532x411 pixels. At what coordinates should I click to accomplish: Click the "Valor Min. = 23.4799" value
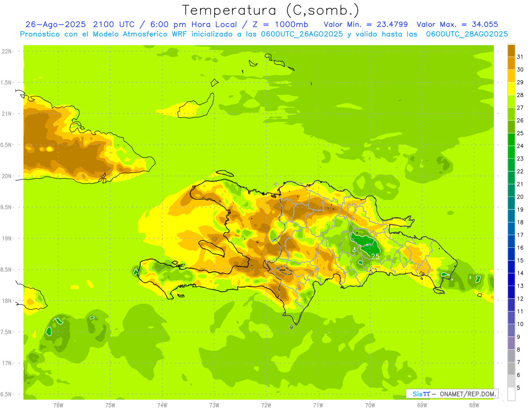[x=366, y=24]
